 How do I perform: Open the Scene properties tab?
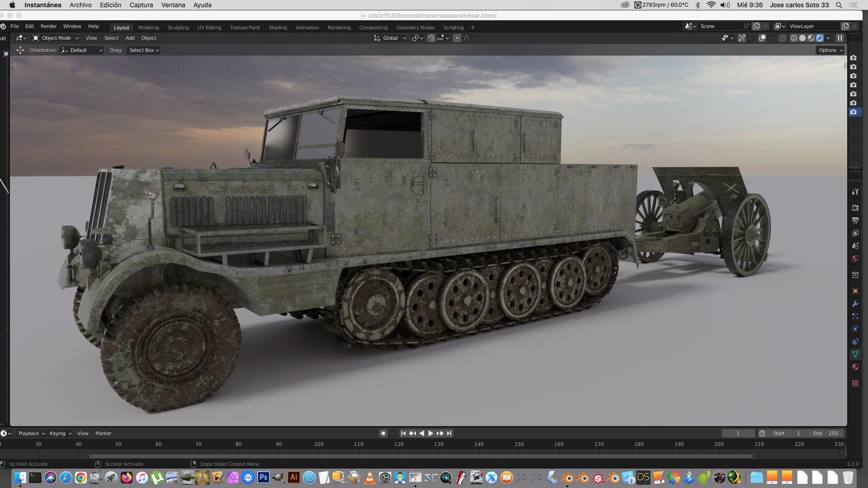pyautogui.click(x=855, y=246)
